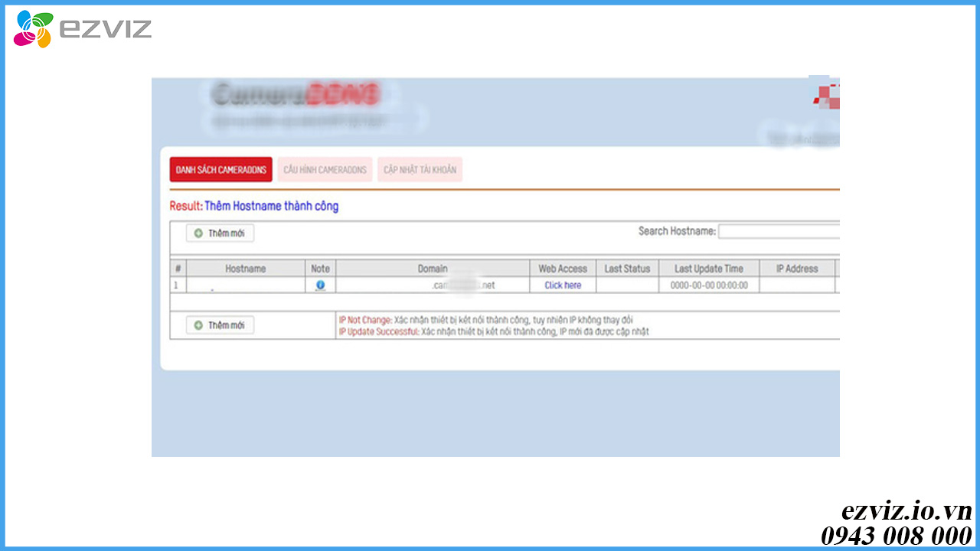This screenshot has height=551, width=980.
Task: Click the Domain column header
Action: pos(433,269)
